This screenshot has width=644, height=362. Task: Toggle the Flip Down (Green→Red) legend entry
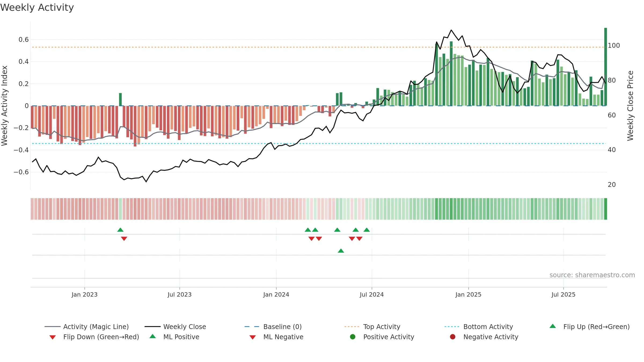click(94, 337)
